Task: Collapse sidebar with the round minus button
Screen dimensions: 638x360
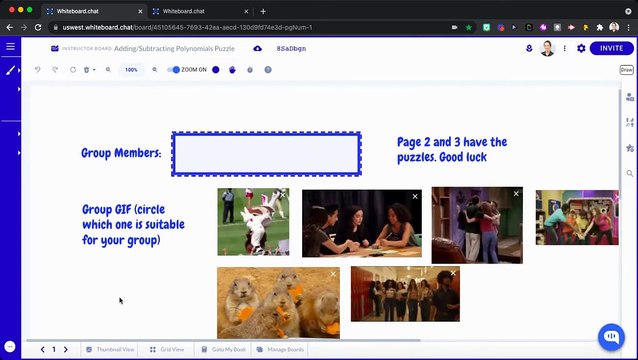Action: pos(10,347)
